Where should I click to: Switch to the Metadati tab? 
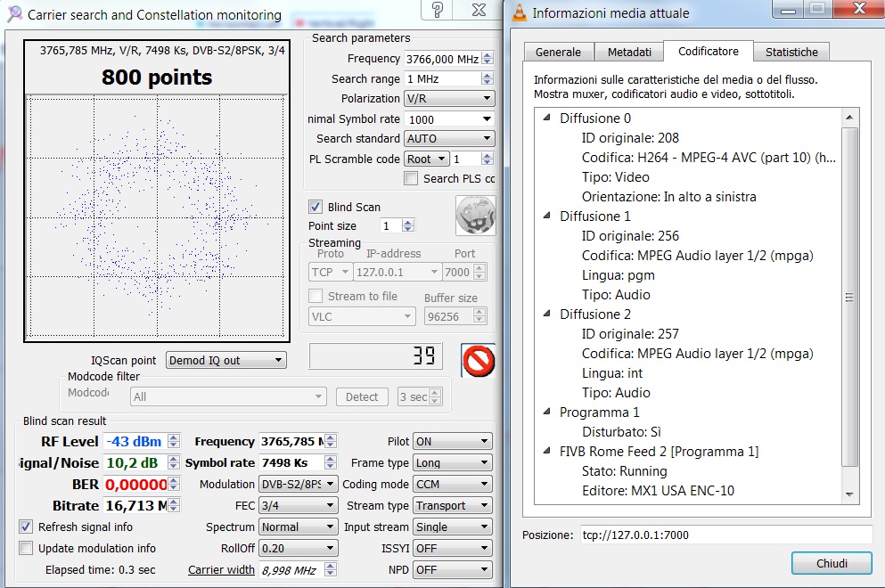point(629,52)
